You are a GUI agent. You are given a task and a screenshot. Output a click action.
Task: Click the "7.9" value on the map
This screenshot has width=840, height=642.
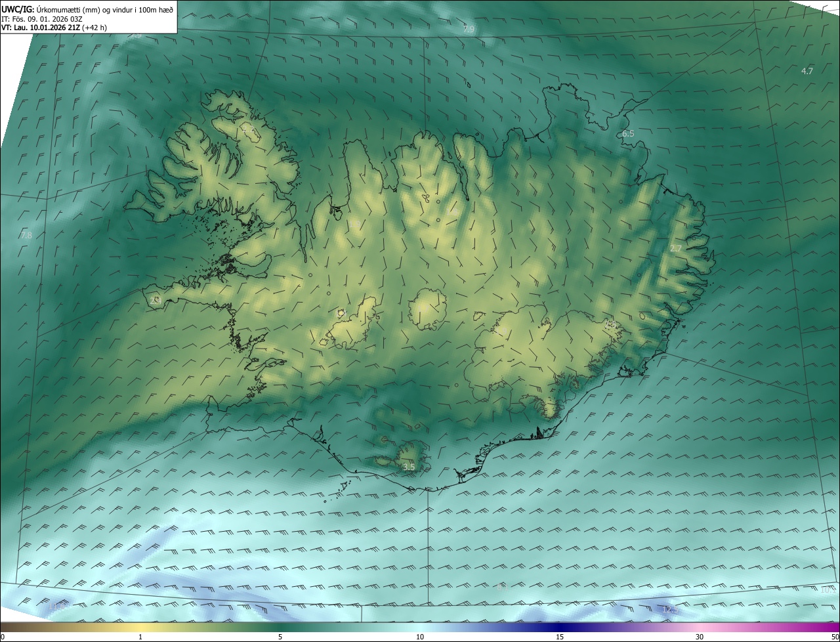click(469, 29)
